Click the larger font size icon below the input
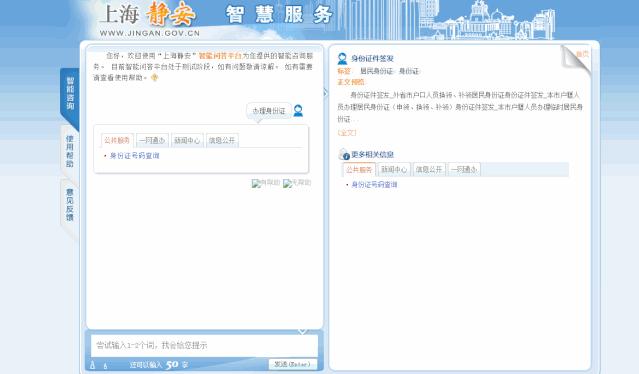This screenshot has height=374, width=639. [93, 365]
